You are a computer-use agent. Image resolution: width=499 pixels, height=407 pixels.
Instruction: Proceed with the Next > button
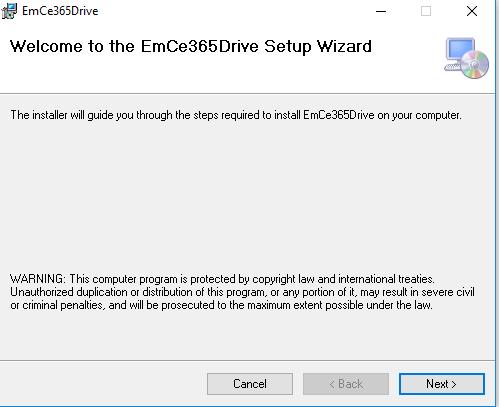[x=442, y=384]
